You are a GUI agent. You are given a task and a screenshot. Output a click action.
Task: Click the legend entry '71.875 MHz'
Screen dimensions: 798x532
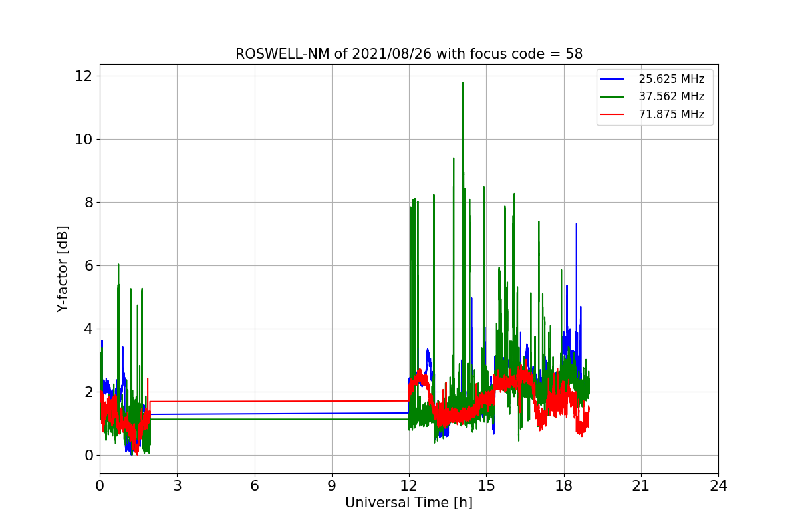671,114
